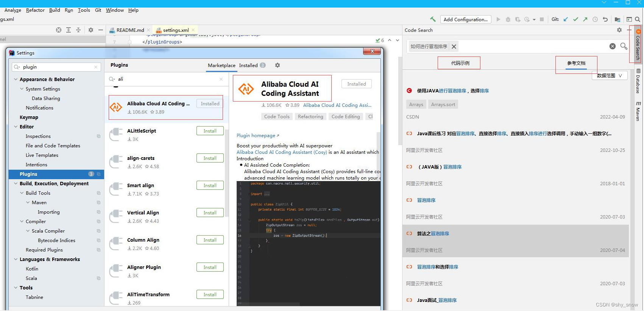Open the 数据范围 dropdown
This screenshot has height=311, width=644.
coord(610,76)
